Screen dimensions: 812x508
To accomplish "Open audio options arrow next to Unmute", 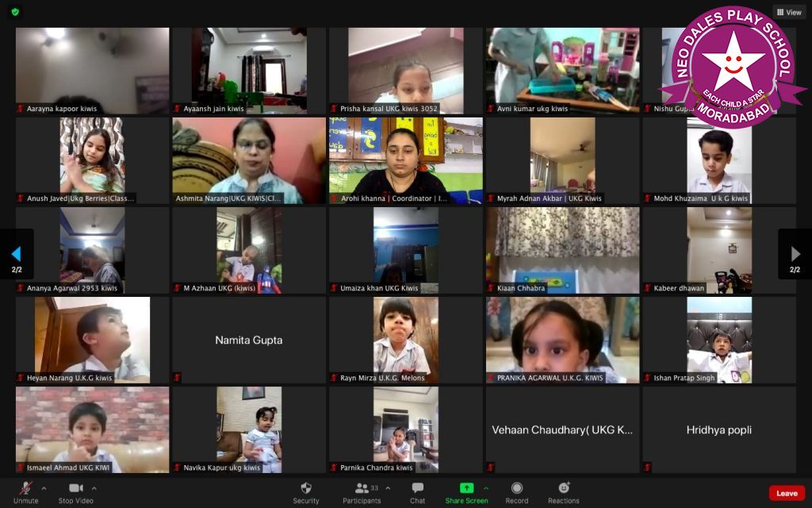I will click(44, 488).
